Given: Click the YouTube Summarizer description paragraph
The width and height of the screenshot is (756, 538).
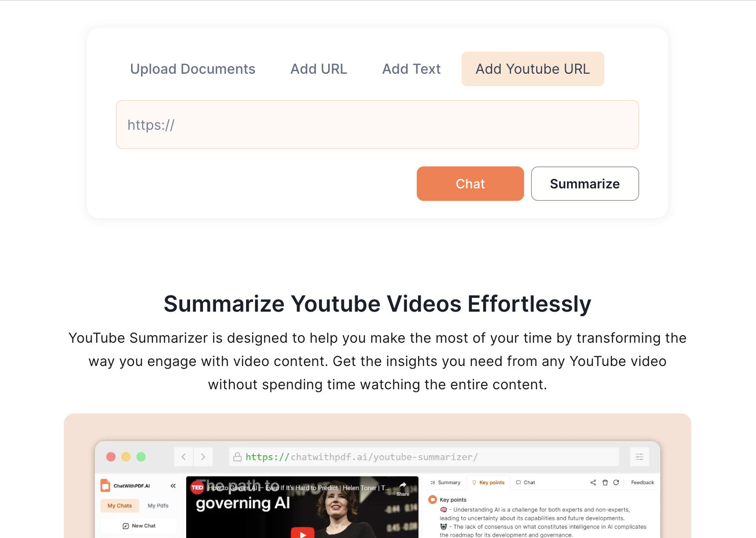Looking at the screenshot, I should pyautogui.click(x=378, y=361).
